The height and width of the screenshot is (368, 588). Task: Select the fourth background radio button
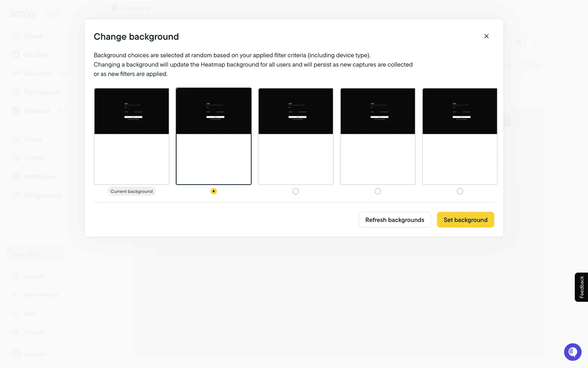pyautogui.click(x=378, y=191)
